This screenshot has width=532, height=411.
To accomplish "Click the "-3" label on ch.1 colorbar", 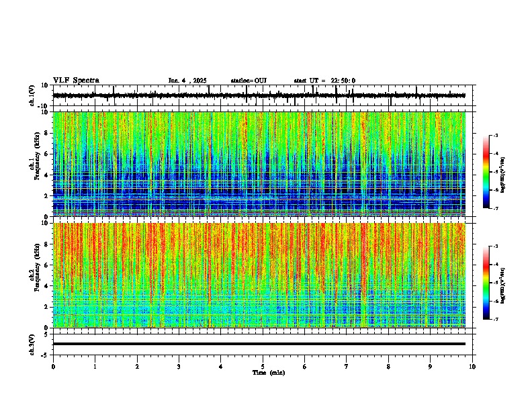I will tap(495, 136).
